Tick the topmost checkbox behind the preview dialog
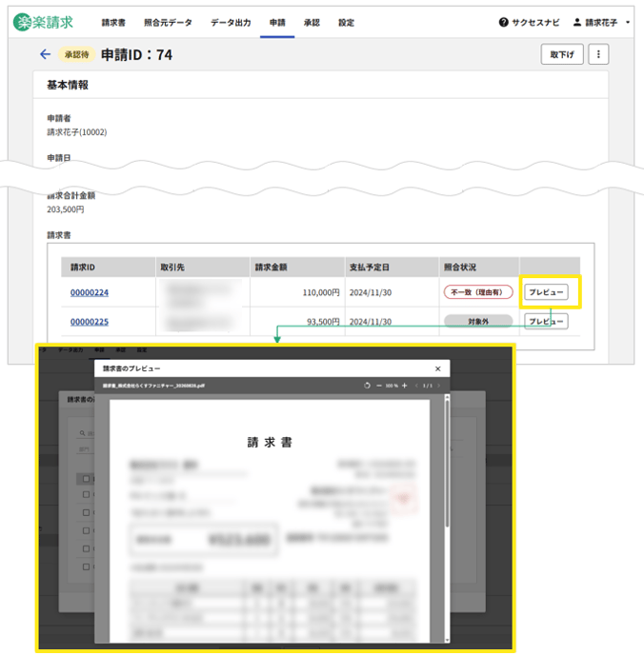The height and width of the screenshot is (655, 644). (x=86, y=479)
